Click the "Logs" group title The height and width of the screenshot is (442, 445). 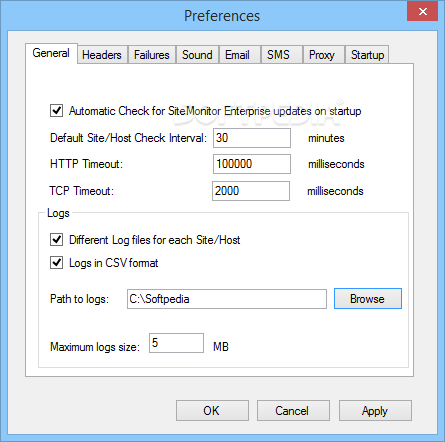coord(58,213)
